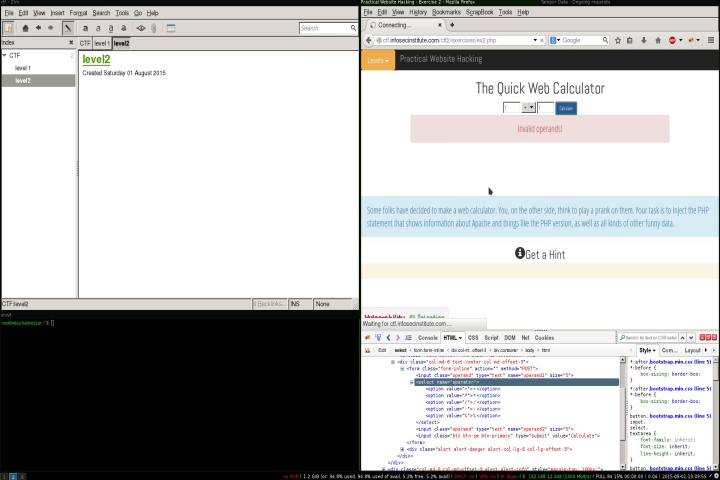Click the Firefox URL address bar
Viewport: 720px width, 480px height.
click(x=455, y=40)
